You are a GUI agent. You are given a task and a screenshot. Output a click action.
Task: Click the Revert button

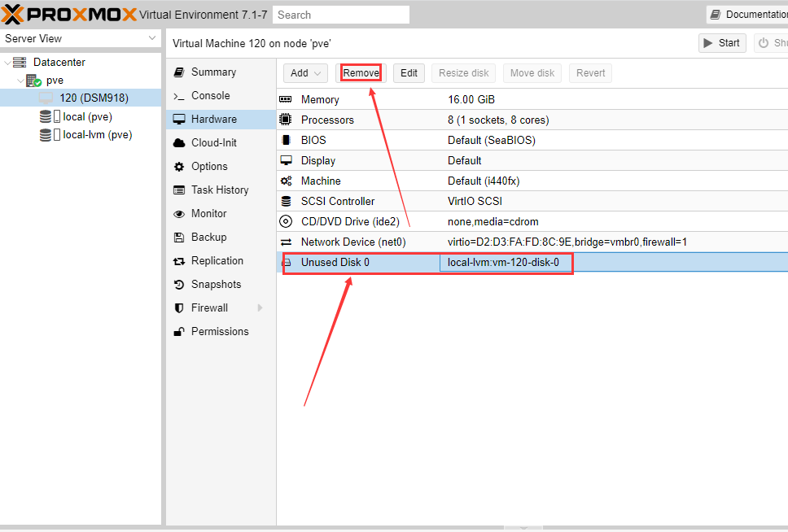pos(590,73)
